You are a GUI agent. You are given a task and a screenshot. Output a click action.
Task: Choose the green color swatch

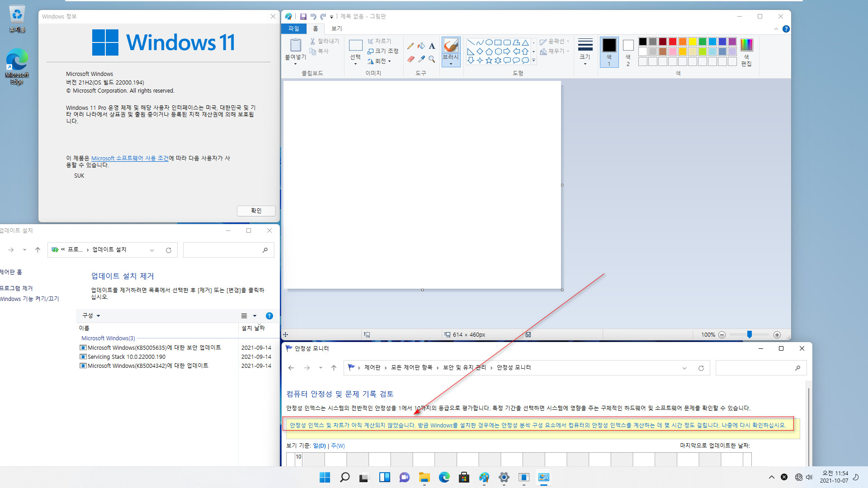703,42
